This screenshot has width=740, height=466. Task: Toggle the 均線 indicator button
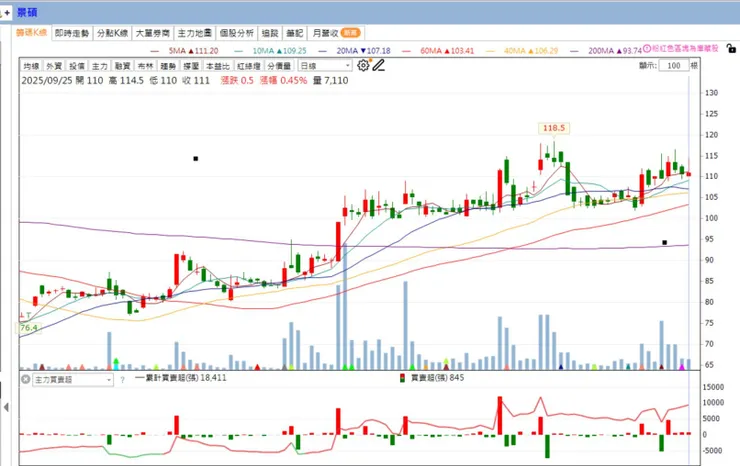pyautogui.click(x=31, y=66)
